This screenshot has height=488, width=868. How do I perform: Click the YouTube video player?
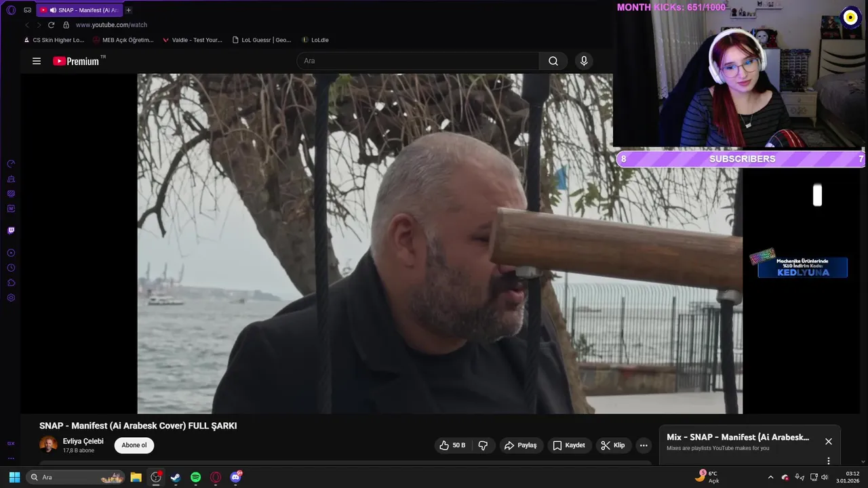click(x=439, y=244)
